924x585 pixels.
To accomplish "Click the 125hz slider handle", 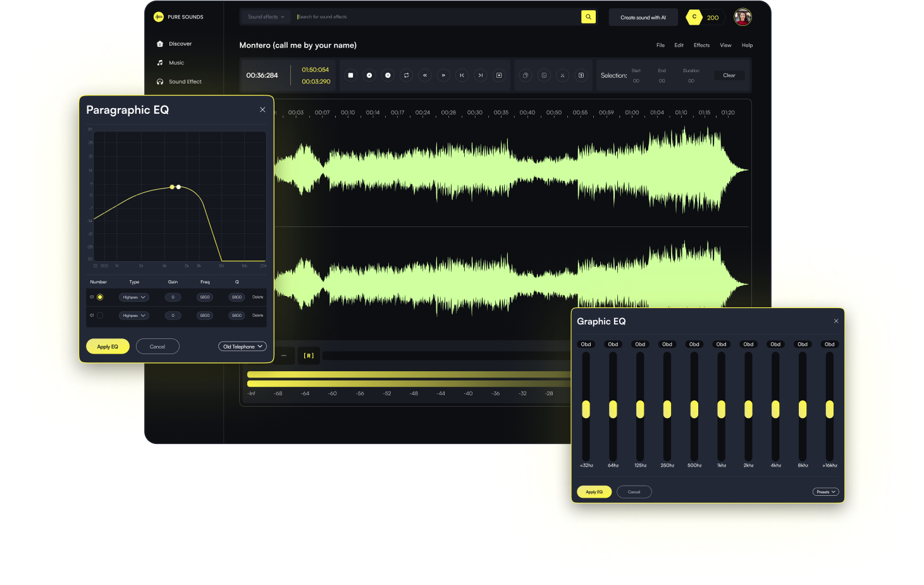I will [640, 409].
